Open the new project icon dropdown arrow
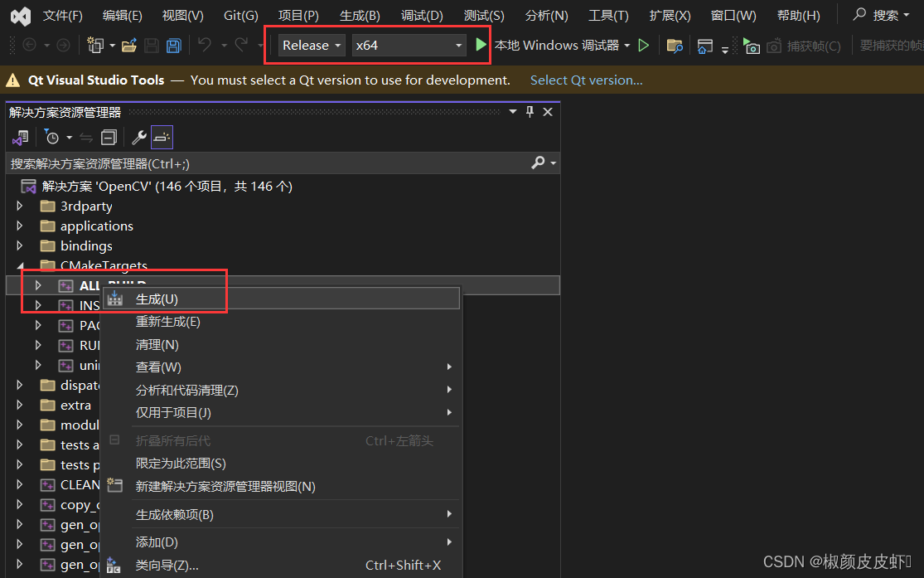 [x=112, y=46]
